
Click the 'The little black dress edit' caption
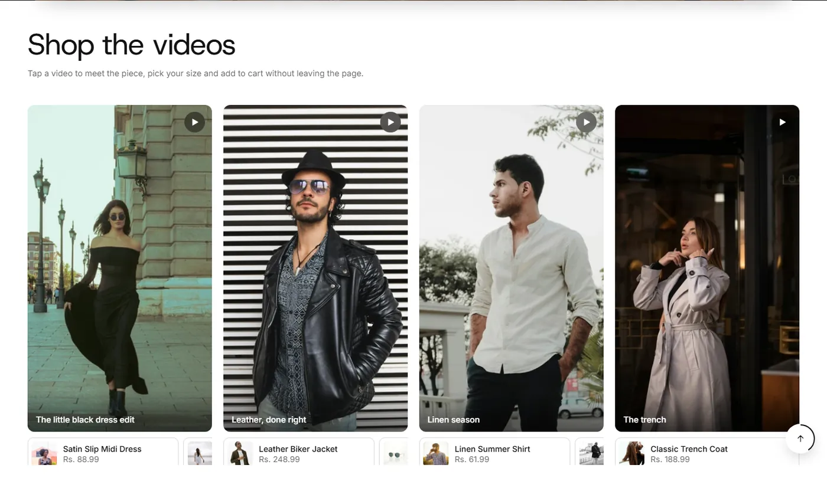[x=85, y=420]
